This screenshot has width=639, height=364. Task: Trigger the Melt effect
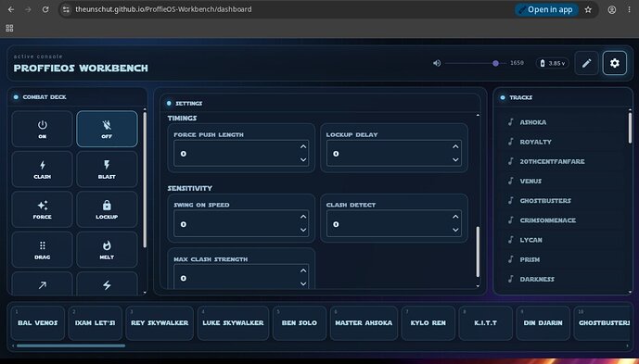pos(107,250)
